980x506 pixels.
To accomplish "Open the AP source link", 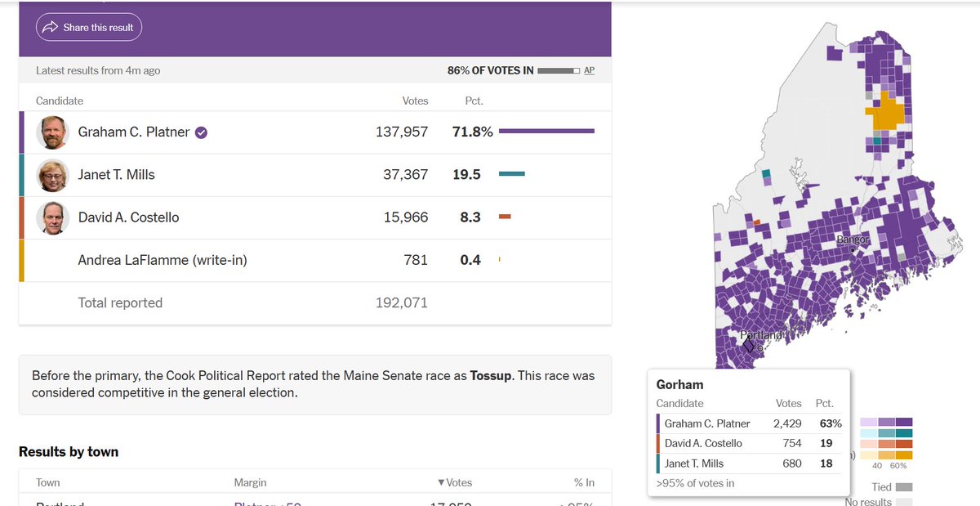I will (590, 70).
